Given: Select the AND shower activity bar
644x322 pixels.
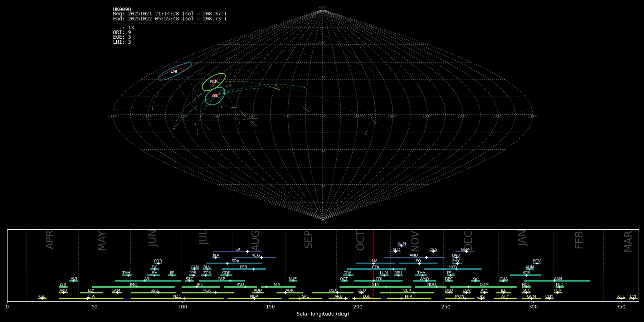Looking at the screenshot, I should pyautogui.click(x=414, y=258).
